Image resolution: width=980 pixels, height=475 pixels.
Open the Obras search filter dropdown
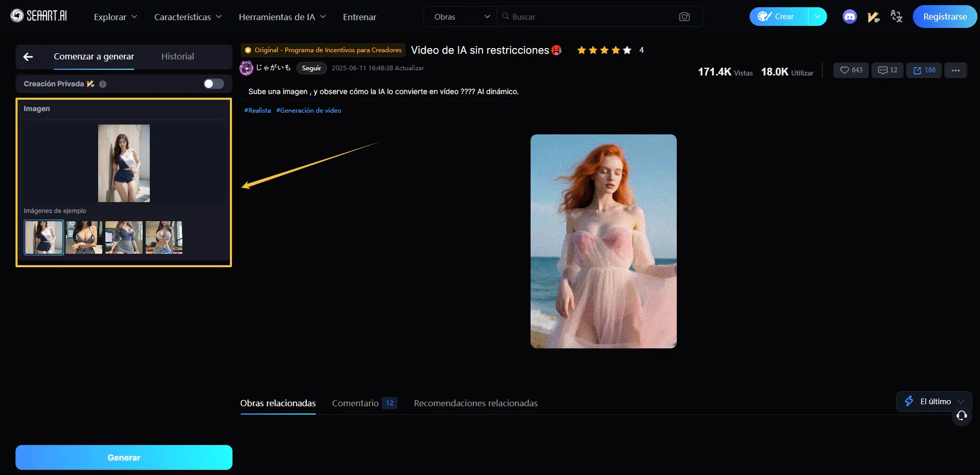[459, 16]
